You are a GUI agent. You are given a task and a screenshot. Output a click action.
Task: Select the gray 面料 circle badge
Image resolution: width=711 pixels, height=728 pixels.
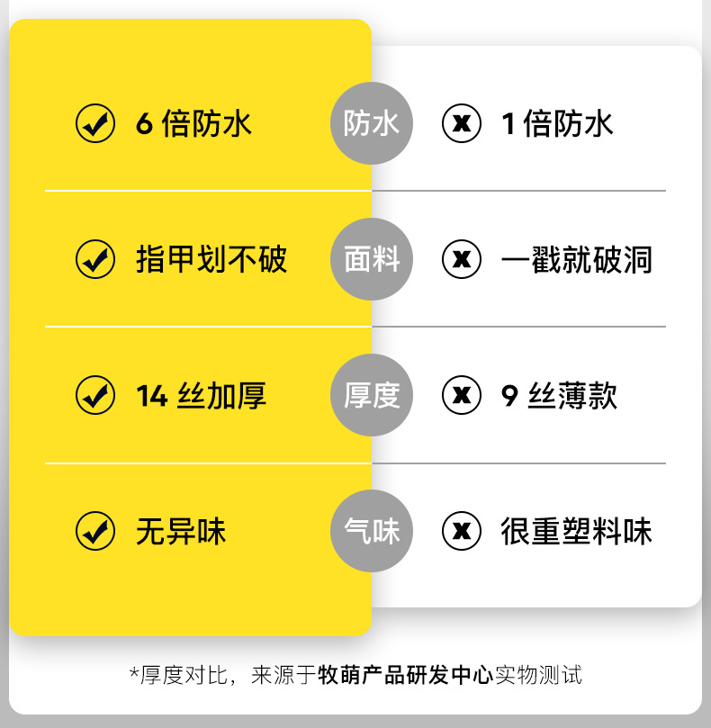[x=371, y=259]
